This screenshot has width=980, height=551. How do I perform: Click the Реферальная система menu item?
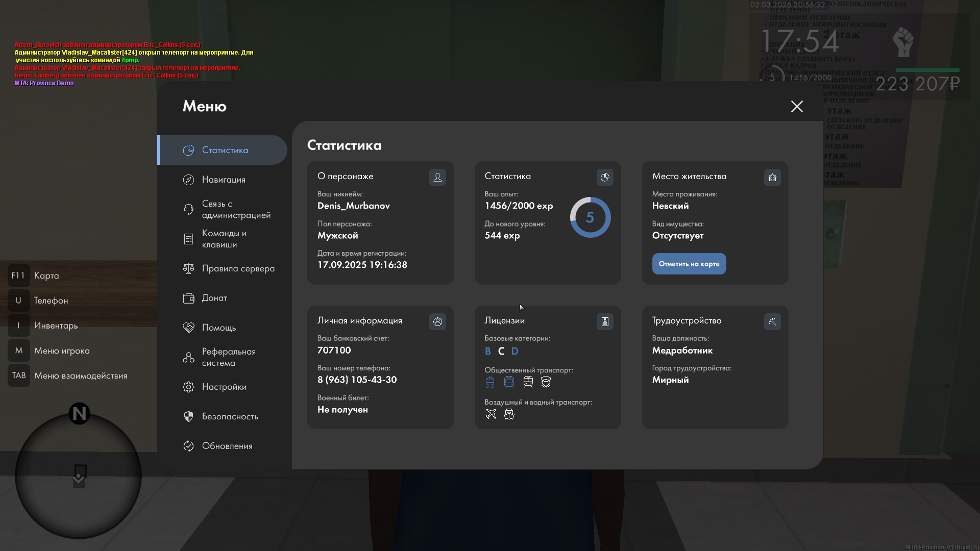tap(228, 357)
